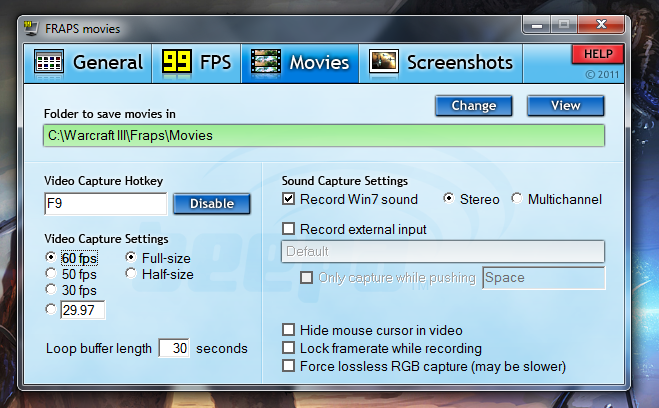
Task: Open the General tab
Action: (88, 63)
